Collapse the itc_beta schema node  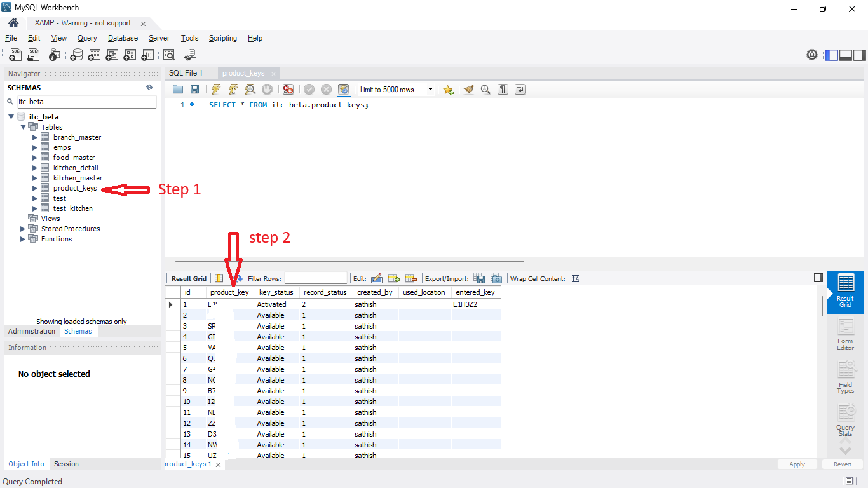[x=11, y=117]
